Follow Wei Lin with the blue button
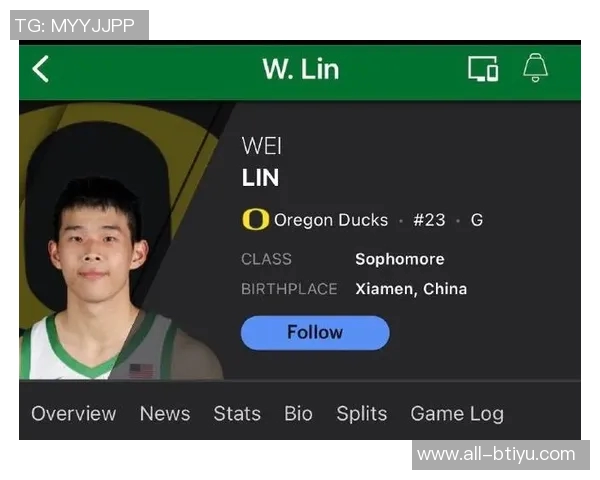 (315, 333)
